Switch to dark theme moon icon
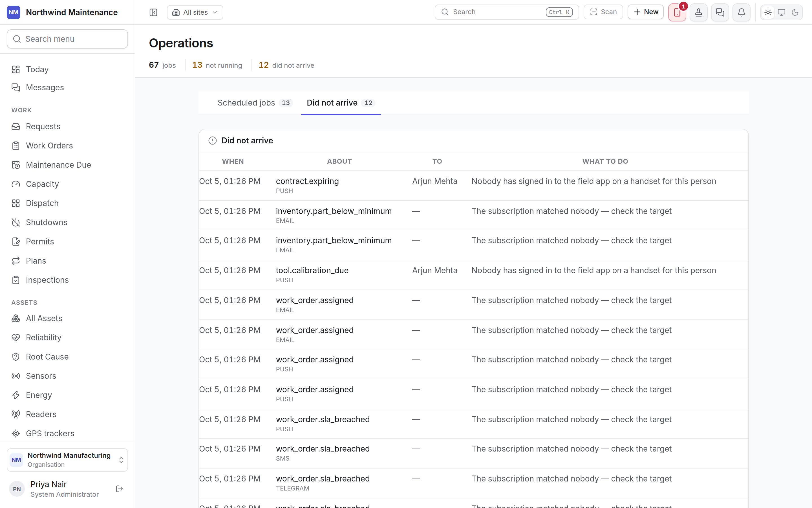 pos(795,12)
